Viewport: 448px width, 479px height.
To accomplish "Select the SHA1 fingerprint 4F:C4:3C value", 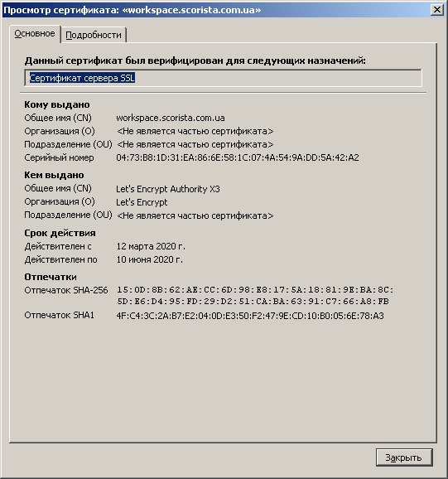I will pos(250,316).
